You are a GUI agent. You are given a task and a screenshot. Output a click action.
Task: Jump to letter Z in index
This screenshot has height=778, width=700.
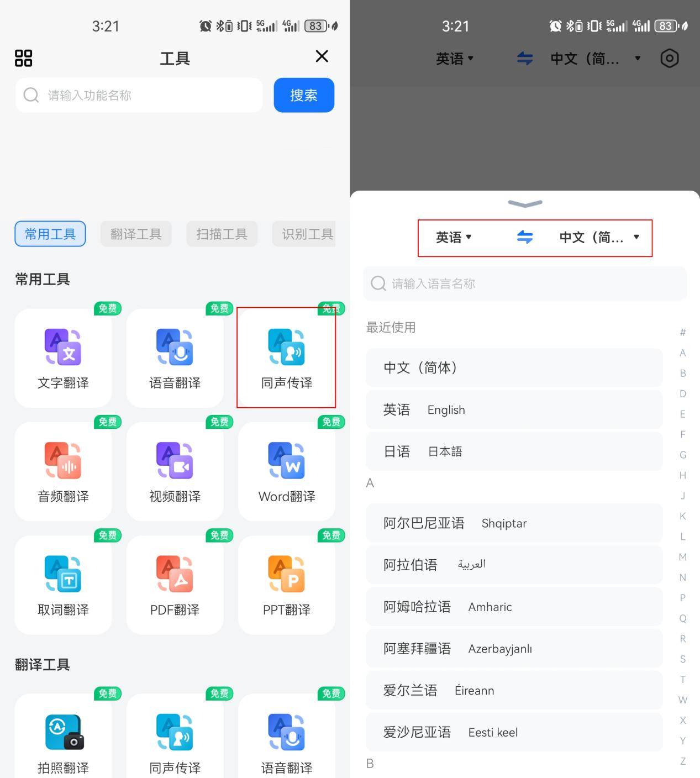click(683, 761)
